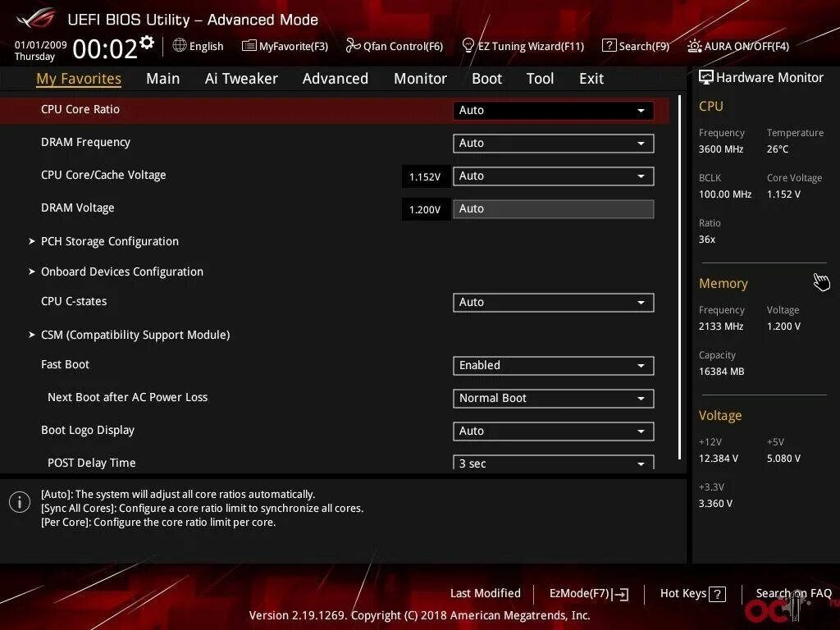
Task: Click the 2133 MHz memory frequency value
Action: point(721,326)
